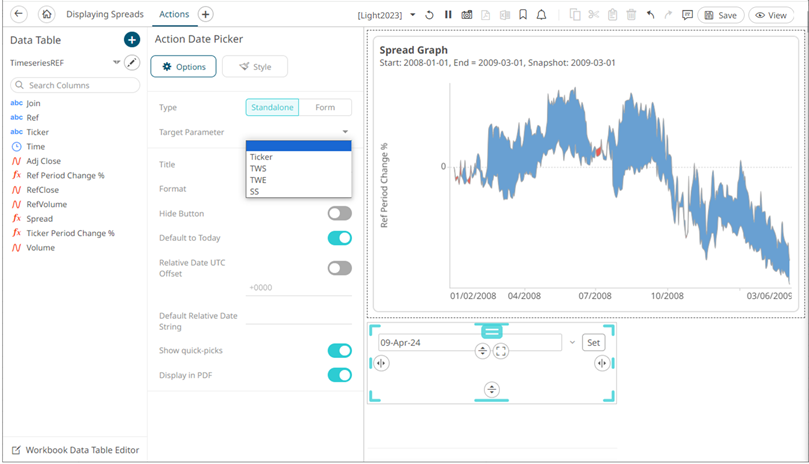This screenshot has height=464, width=809.
Task: Pause data updates with the pause icon
Action: point(448,15)
